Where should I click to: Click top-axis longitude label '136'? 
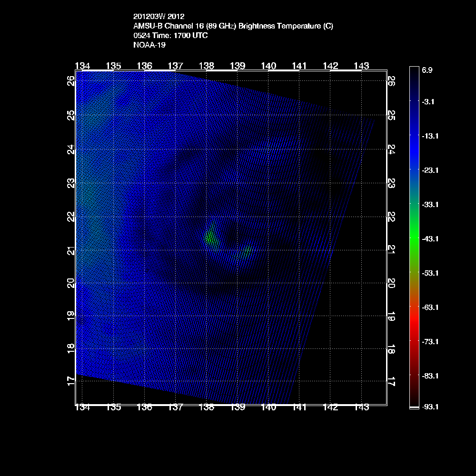click(x=145, y=66)
